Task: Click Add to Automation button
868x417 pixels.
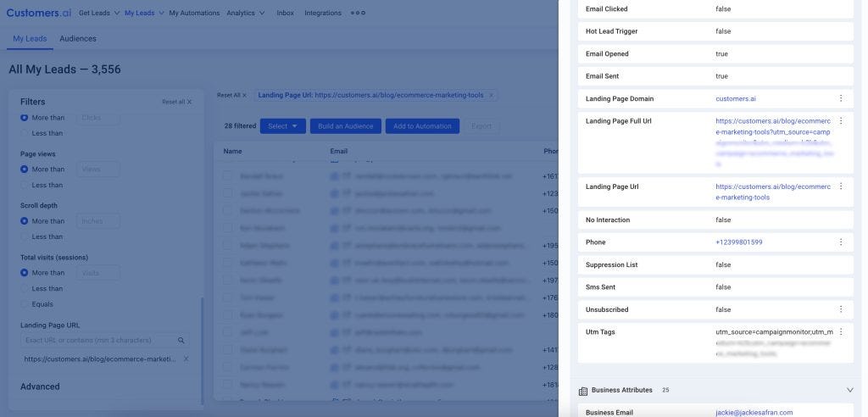Action: click(x=422, y=126)
